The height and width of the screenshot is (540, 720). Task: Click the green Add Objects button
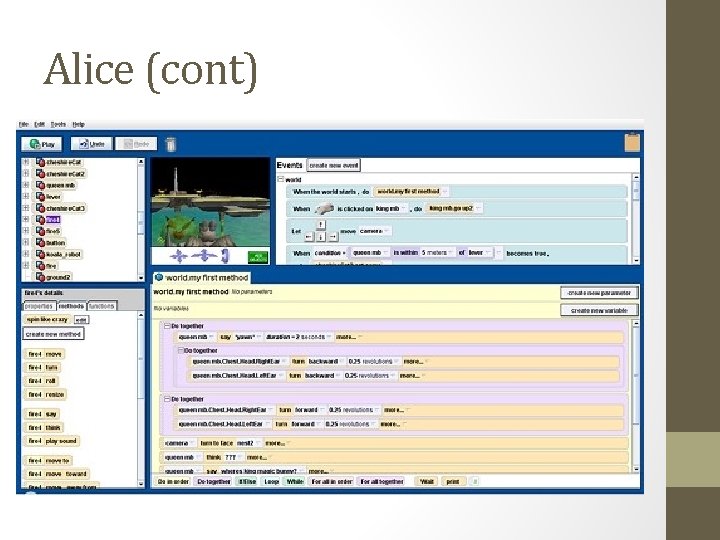(258, 257)
